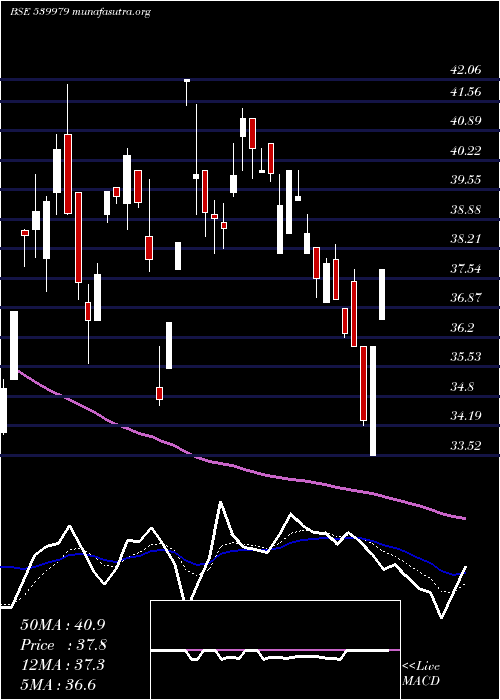Select the 40.89 price axis label
Screen dimensions: 500x700
coord(466,121)
